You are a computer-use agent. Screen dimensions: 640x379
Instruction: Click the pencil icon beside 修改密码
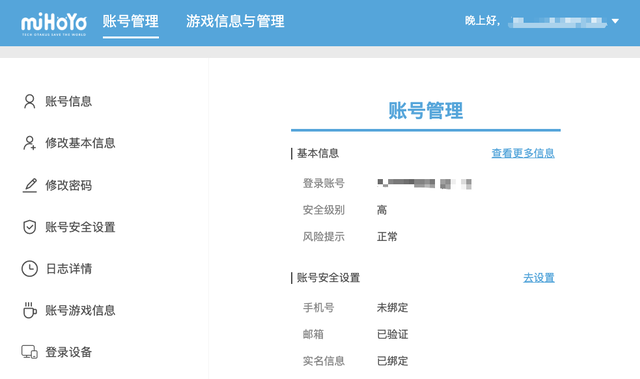pos(29,185)
